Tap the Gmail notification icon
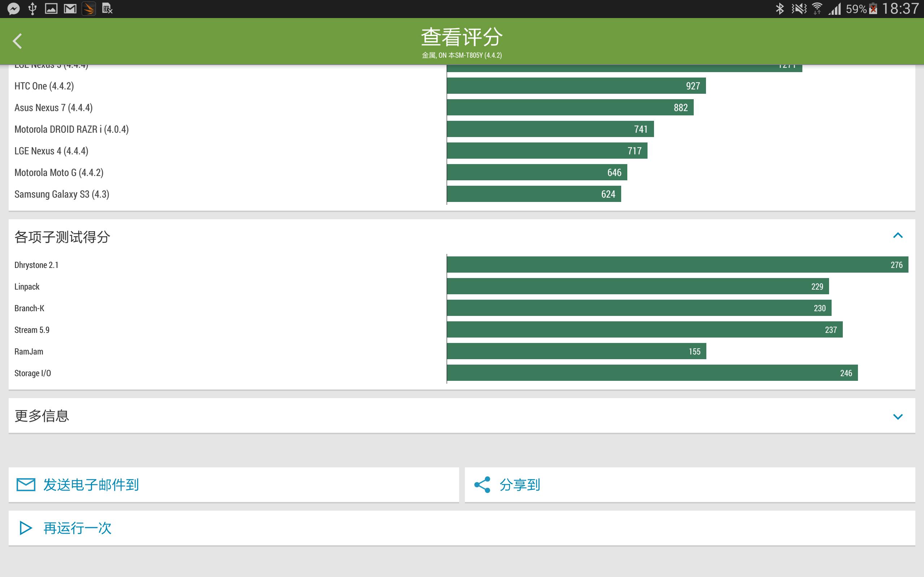Viewport: 924px width, 577px height. (70, 9)
